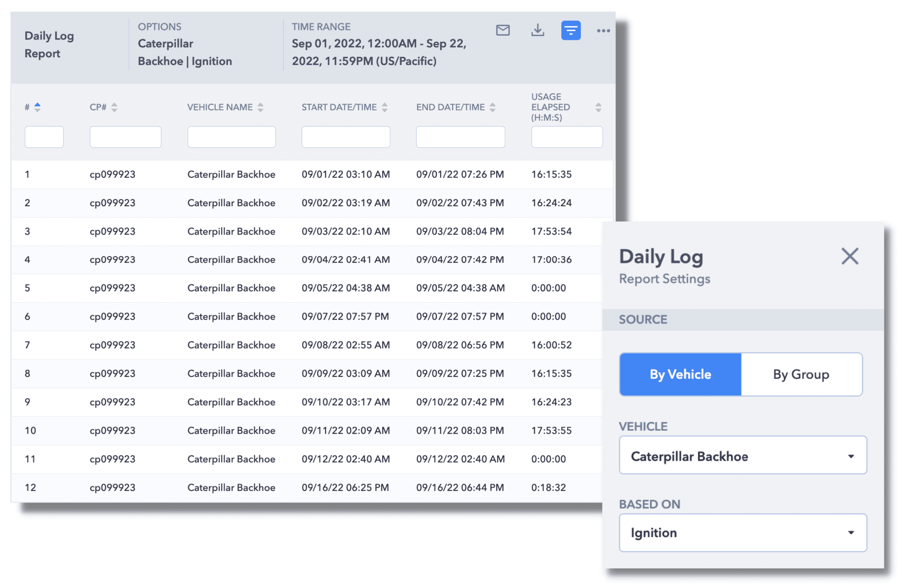
Task: Sort by Vehicle Name column arrows
Action: (261, 107)
